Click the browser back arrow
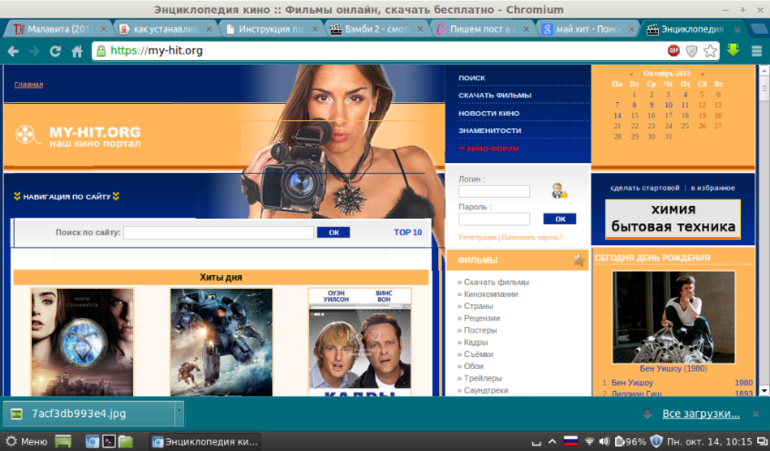 click(12, 50)
